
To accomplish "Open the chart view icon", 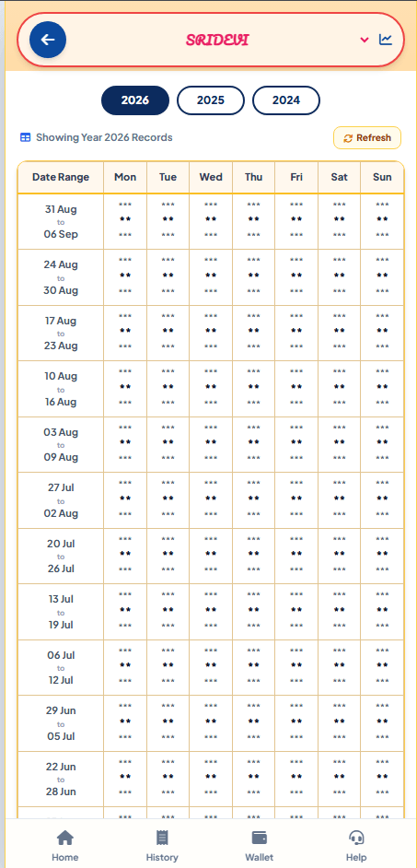I will click(x=386, y=40).
